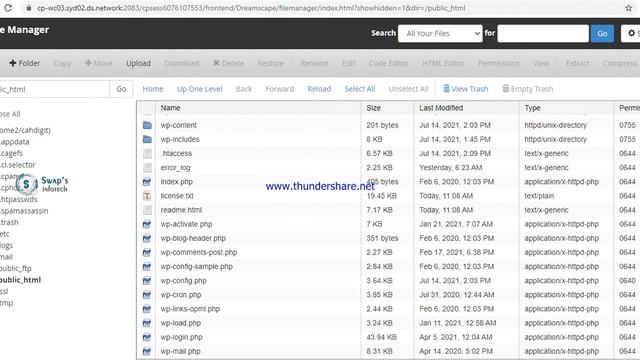The height and width of the screenshot is (360, 640).
Task: Click the path Go button
Action: point(121,89)
